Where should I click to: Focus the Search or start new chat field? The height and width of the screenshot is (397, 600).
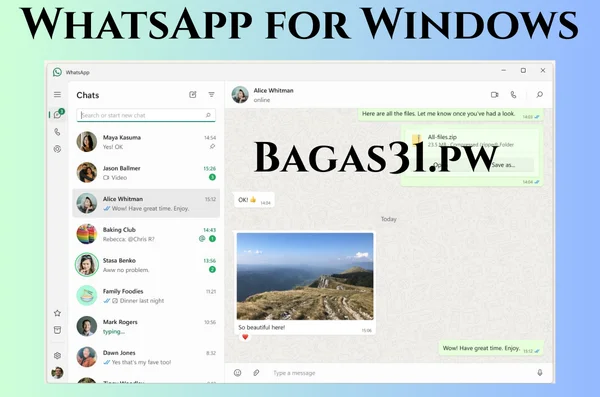[x=146, y=115]
